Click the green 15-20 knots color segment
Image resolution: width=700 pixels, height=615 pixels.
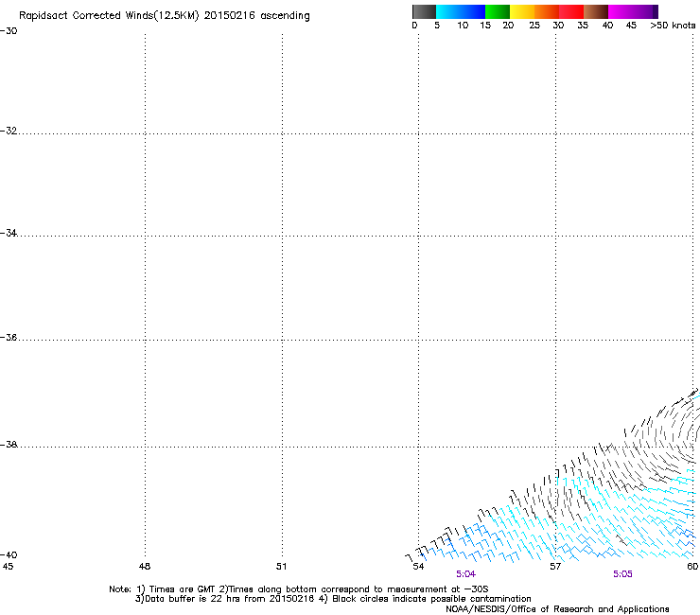point(498,11)
